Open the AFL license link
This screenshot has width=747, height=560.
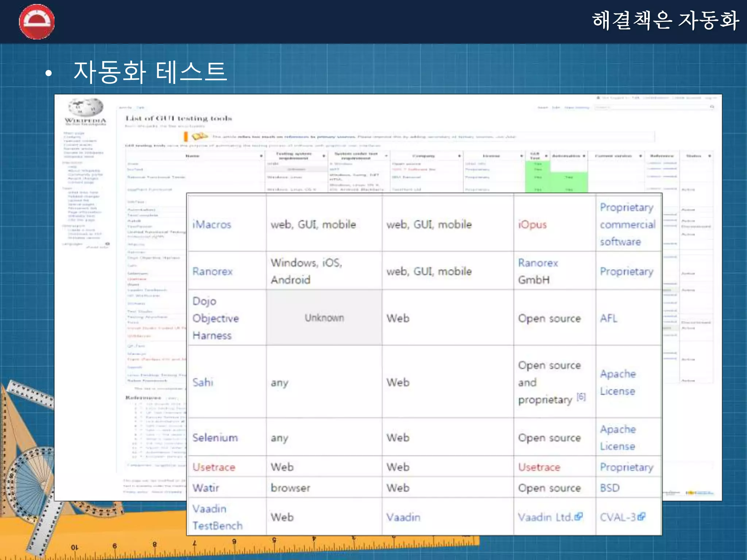tap(608, 318)
